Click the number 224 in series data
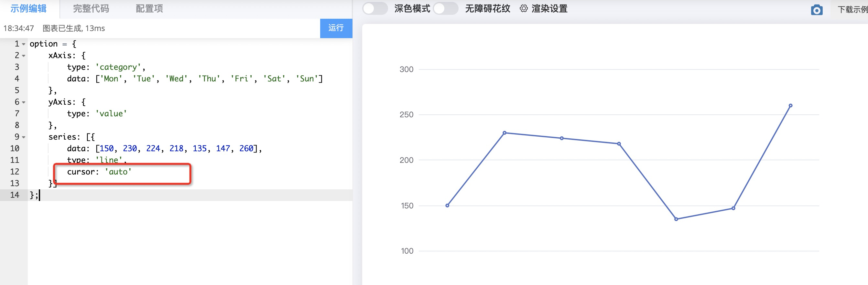 [153, 148]
